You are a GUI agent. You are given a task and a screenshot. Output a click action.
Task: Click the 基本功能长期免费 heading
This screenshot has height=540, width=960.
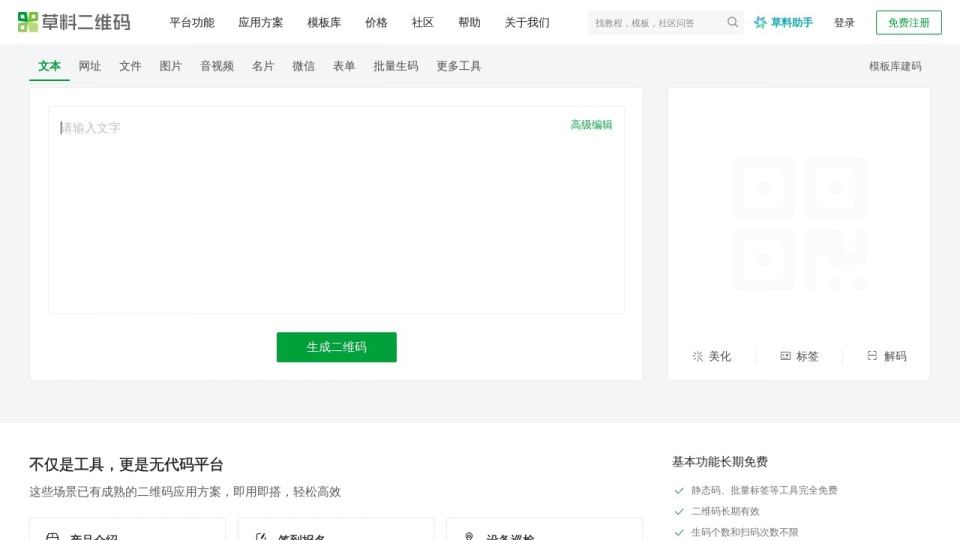click(x=719, y=462)
